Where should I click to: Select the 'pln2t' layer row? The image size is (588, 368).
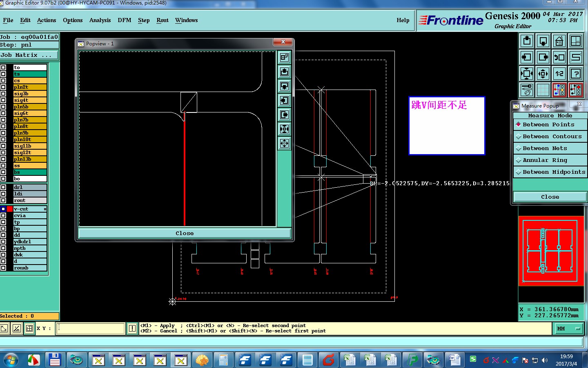click(x=30, y=87)
